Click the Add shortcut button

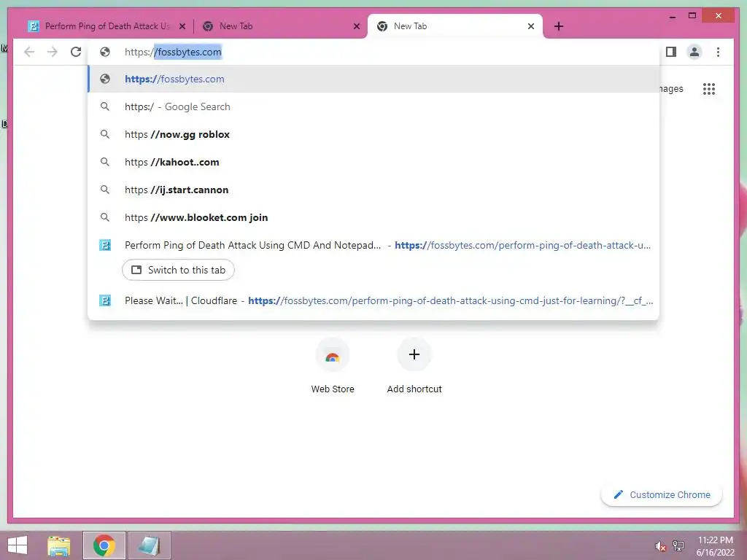(414, 366)
